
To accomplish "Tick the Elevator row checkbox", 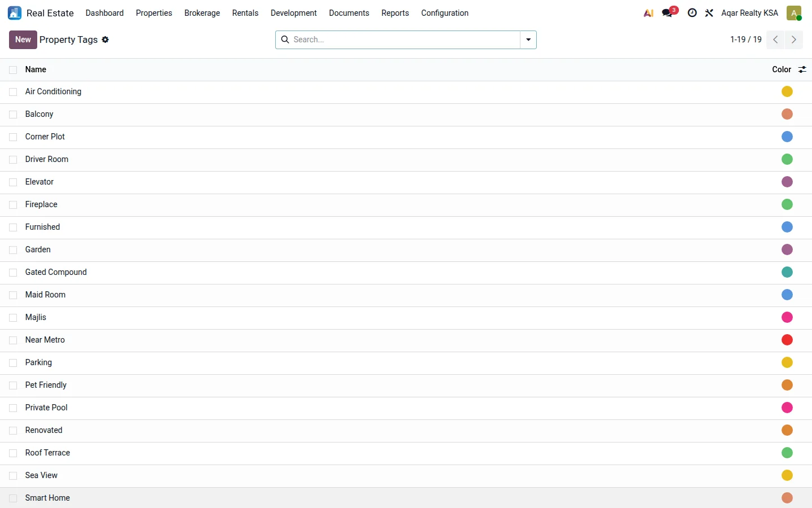I will click(x=13, y=182).
